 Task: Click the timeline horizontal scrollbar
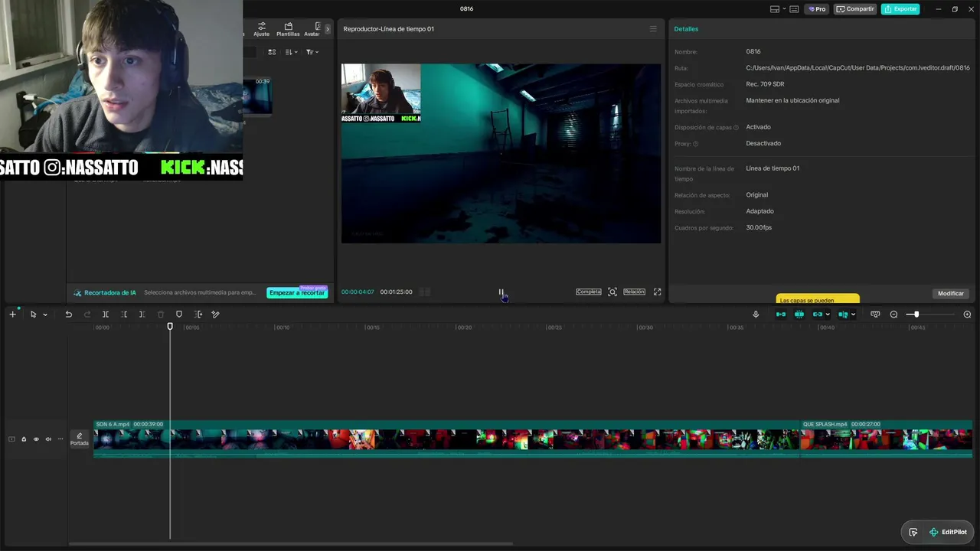tap(291, 544)
